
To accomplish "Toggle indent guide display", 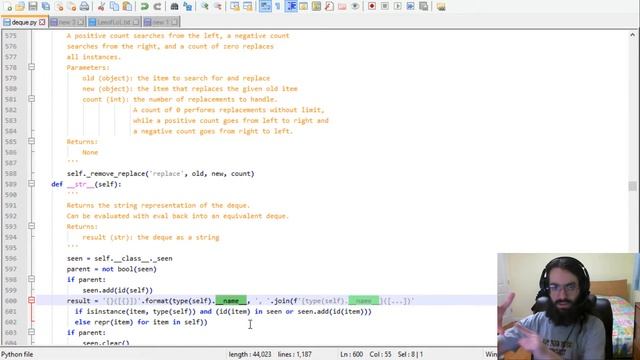I will 291,6.
